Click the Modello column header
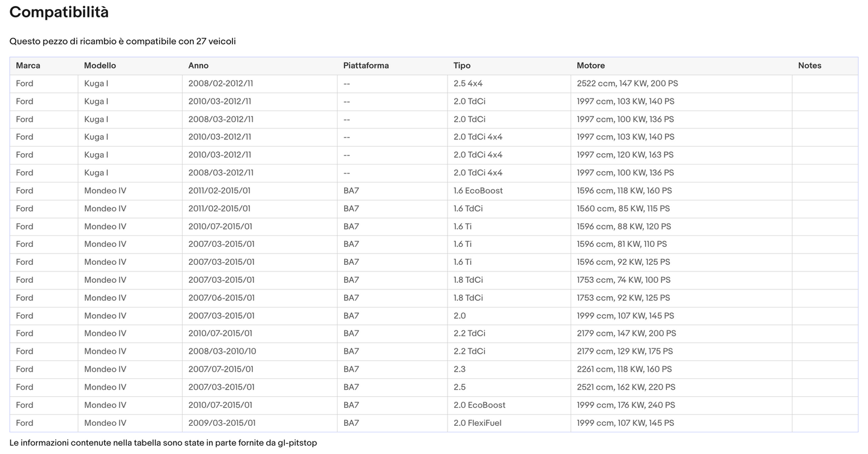 [100, 65]
